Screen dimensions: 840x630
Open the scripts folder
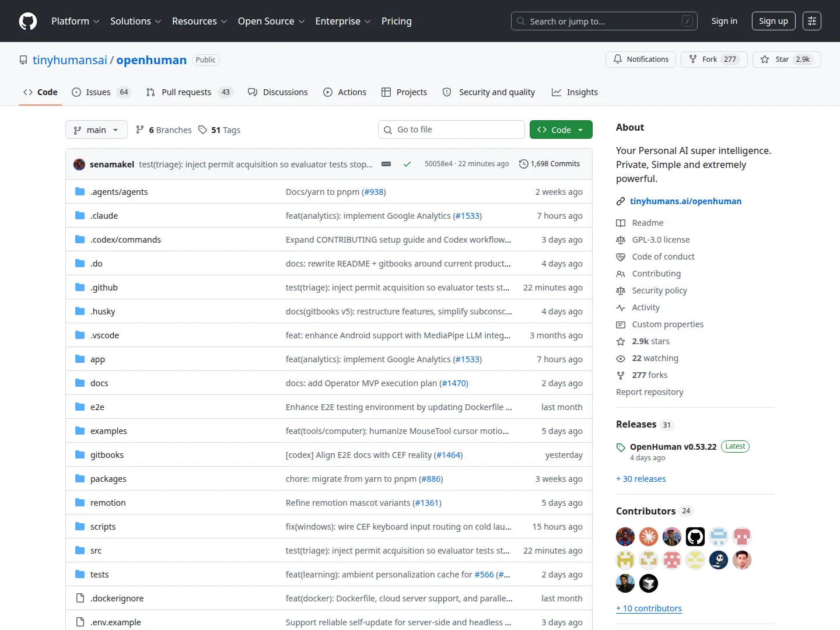(x=103, y=527)
